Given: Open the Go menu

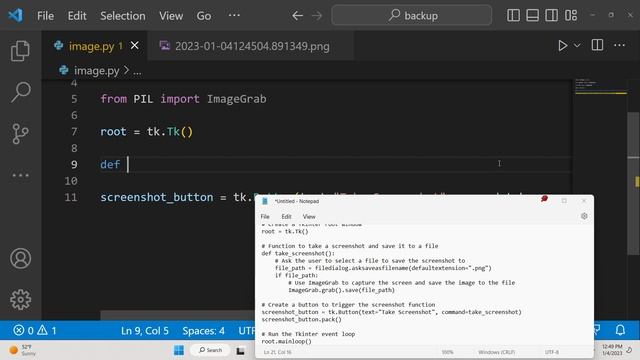Looking at the screenshot, I should (x=204, y=16).
